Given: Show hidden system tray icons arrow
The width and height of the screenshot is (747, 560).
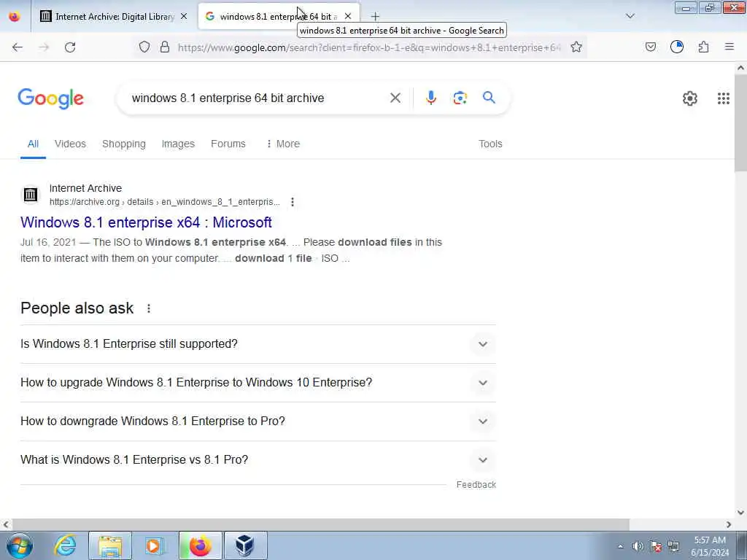Looking at the screenshot, I should (620, 547).
